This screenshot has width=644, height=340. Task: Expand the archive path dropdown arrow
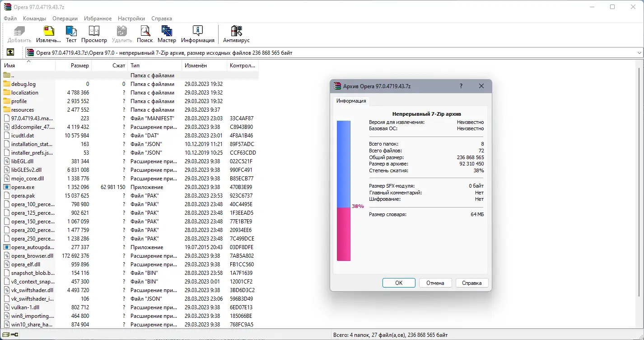coord(639,53)
